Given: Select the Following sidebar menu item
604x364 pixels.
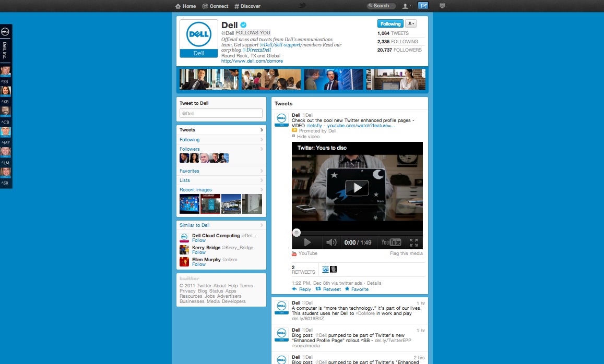Looking at the screenshot, I should pos(221,140).
